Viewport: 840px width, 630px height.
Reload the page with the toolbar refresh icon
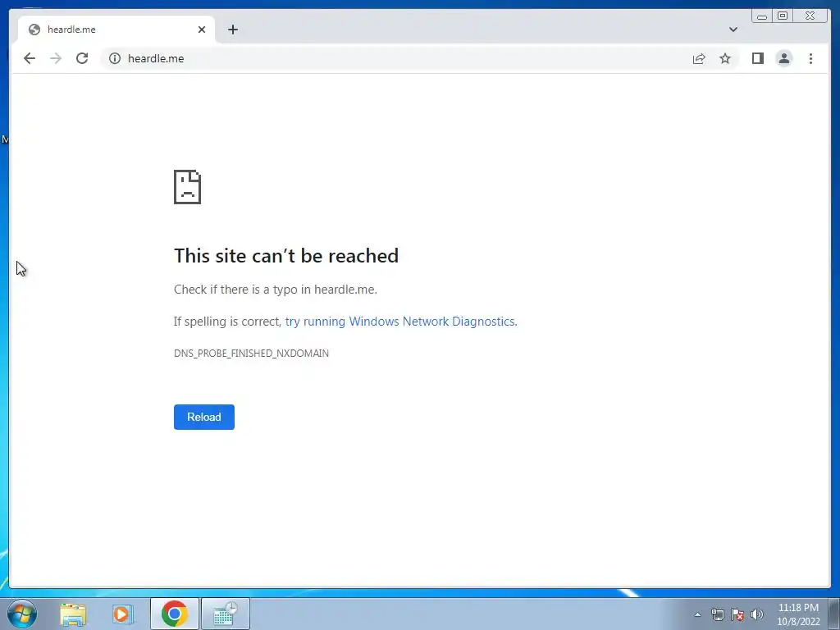point(82,58)
